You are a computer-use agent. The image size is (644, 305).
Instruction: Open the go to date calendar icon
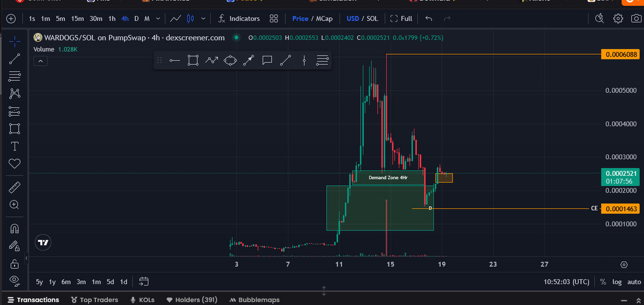[143, 281]
